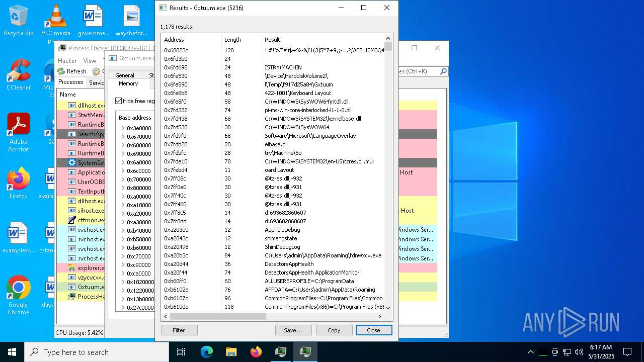Screen dimensions: 644x362
Task: Sort results by Length column
Action: point(242,40)
